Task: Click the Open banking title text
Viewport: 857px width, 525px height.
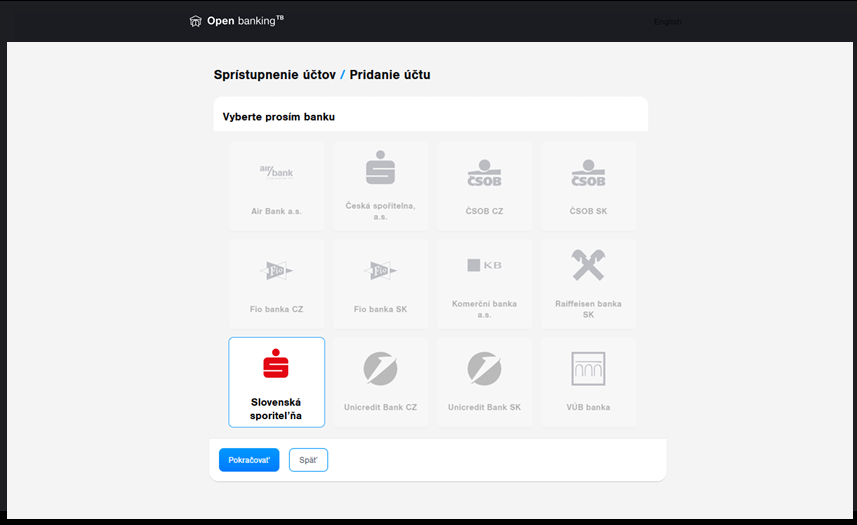Action: (x=245, y=21)
